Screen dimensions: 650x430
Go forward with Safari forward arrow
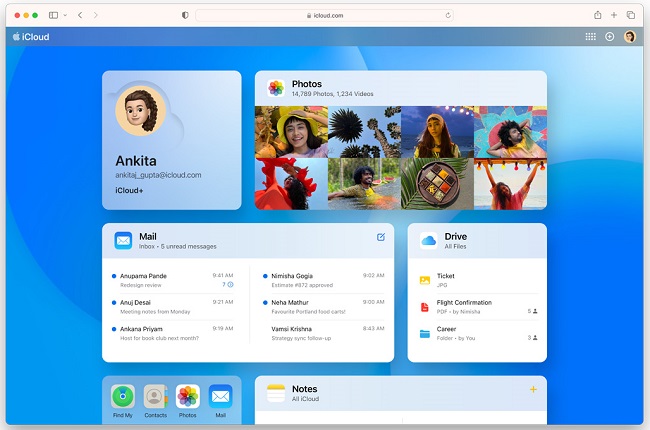click(x=96, y=15)
